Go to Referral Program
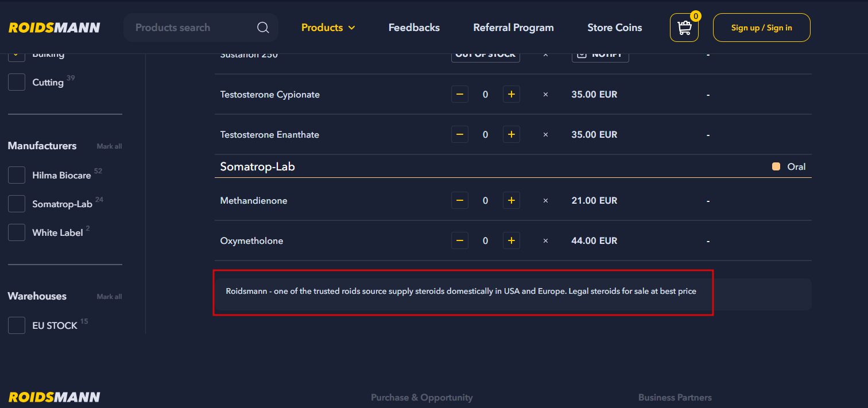 [x=513, y=28]
